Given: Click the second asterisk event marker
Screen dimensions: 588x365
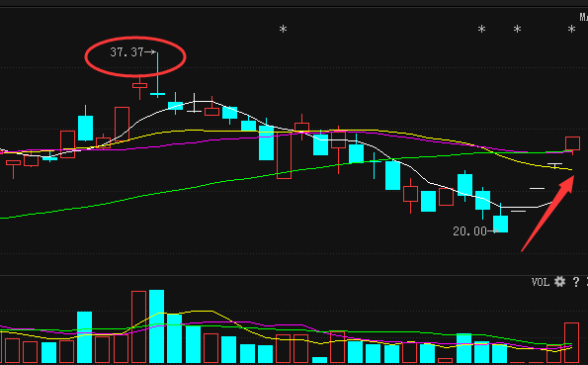Looking at the screenshot, I should pyautogui.click(x=481, y=29).
